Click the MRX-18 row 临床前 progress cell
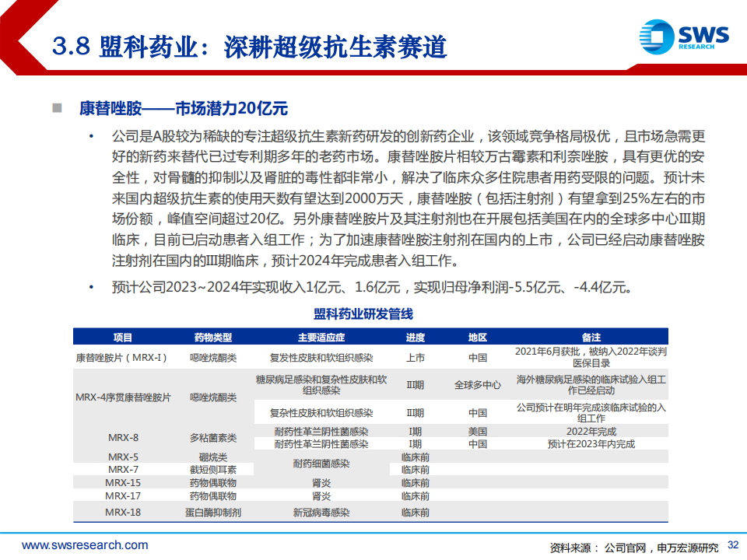Image resolution: width=747 pixels, height=560 pixels. pyautogui.click(x=415, y=513)
